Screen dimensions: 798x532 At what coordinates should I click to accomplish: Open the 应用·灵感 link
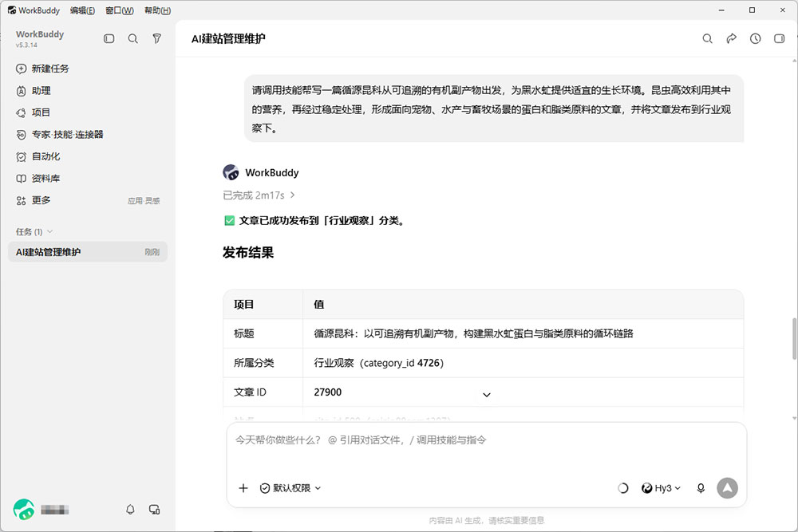tap(144, 201)
